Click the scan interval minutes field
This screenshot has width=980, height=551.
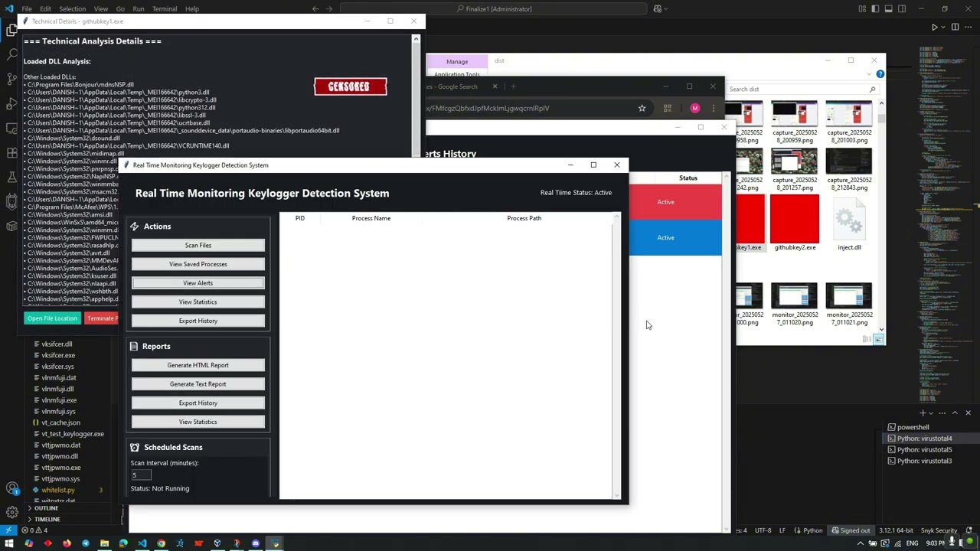click(x=141, y=475)
